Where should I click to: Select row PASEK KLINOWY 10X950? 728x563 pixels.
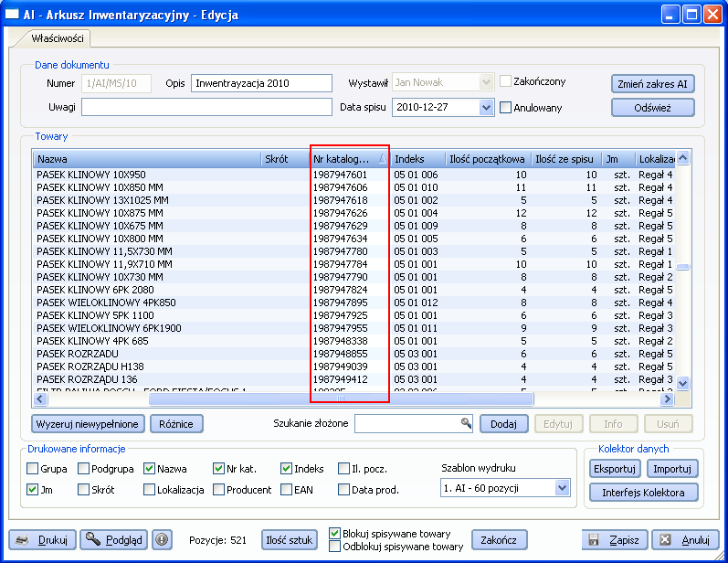(354, 175)
